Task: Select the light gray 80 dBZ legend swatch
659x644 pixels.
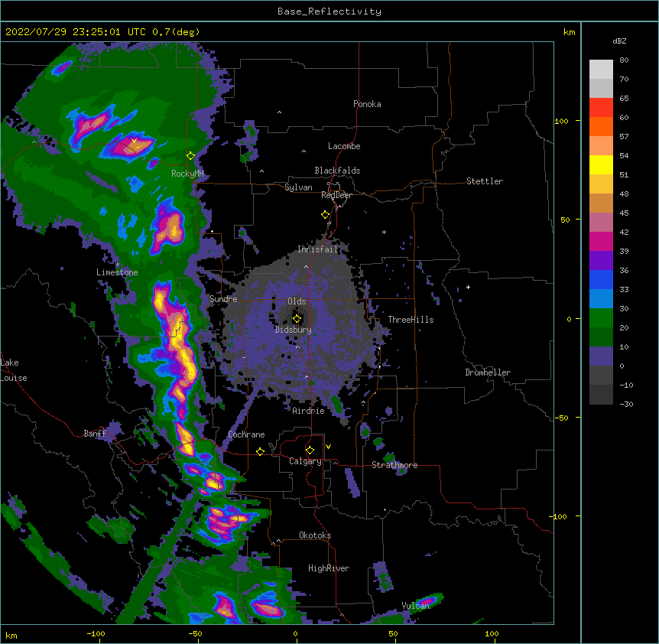Action: click(x=601, y=69)
